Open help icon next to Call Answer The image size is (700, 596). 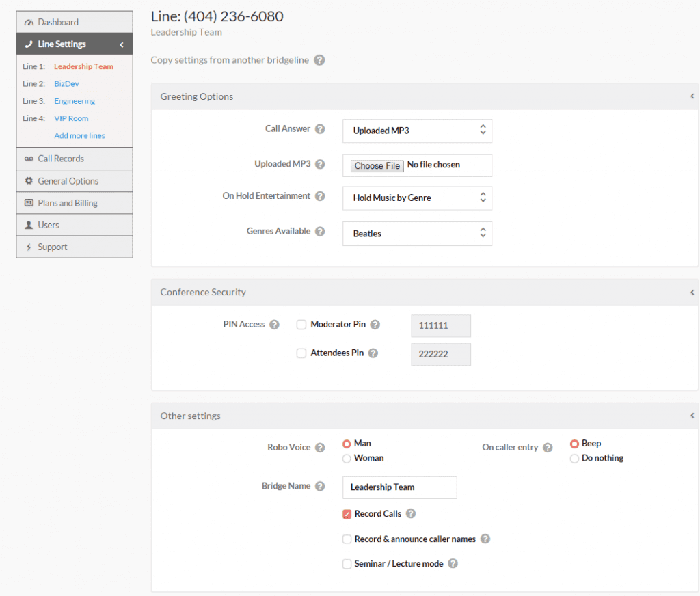[320, 129]
